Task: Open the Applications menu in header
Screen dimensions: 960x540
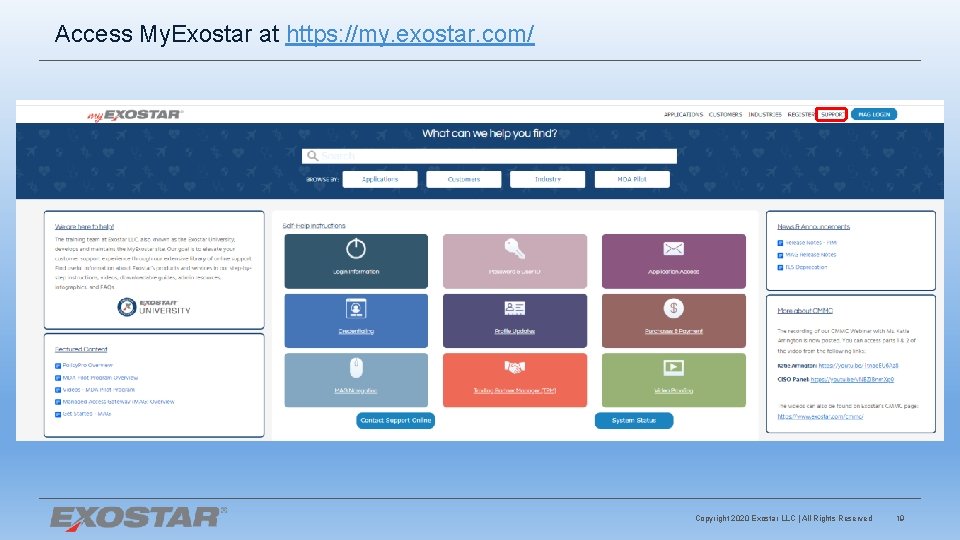Action: tap(683, 114)
